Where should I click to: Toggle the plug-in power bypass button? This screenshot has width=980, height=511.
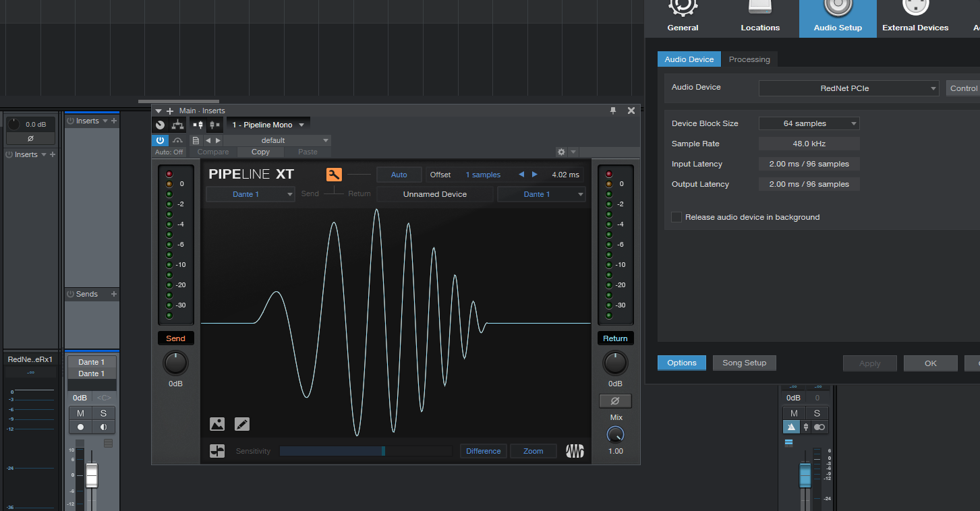point(160,140)
